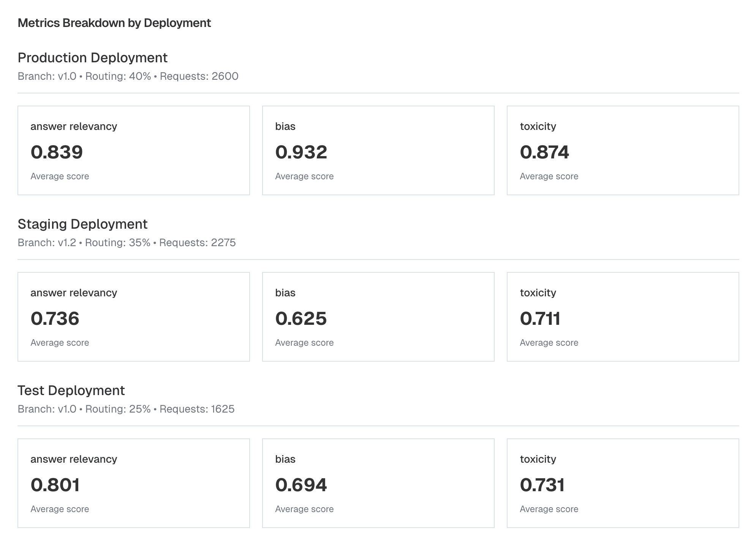Click Production branch v1.0 routing 40% details
This screenshot has width=756, height=544.
pyautogui.click(x=128, y=76)
